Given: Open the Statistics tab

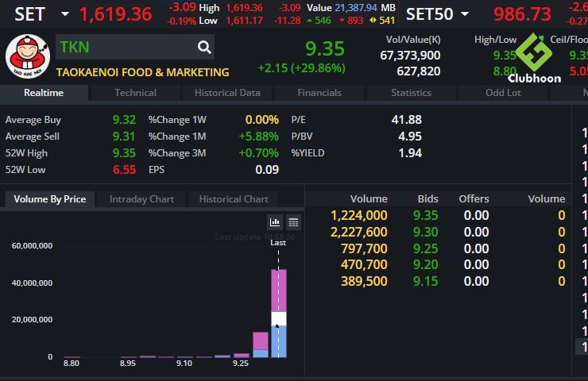Looking at the screenshot, I should pos(411,93).
